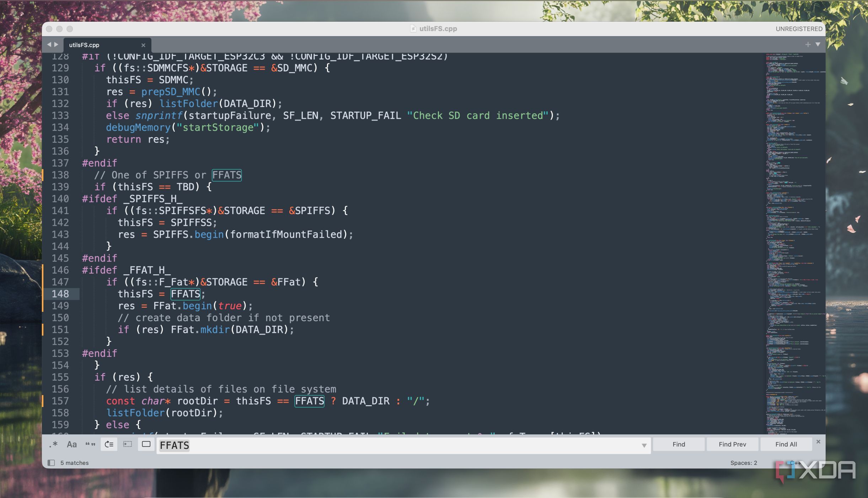Toggle wrap search option
The width and height of the screenshot is (868, 498).
tap(109, 444)
